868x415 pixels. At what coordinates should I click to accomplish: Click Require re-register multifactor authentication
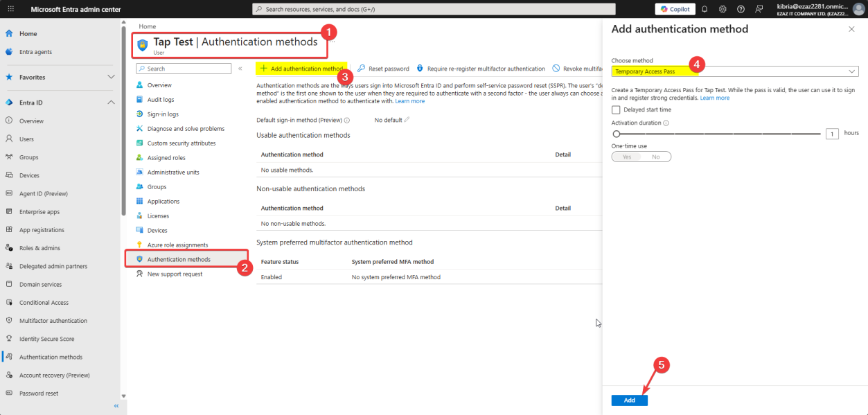coord(480,69)
